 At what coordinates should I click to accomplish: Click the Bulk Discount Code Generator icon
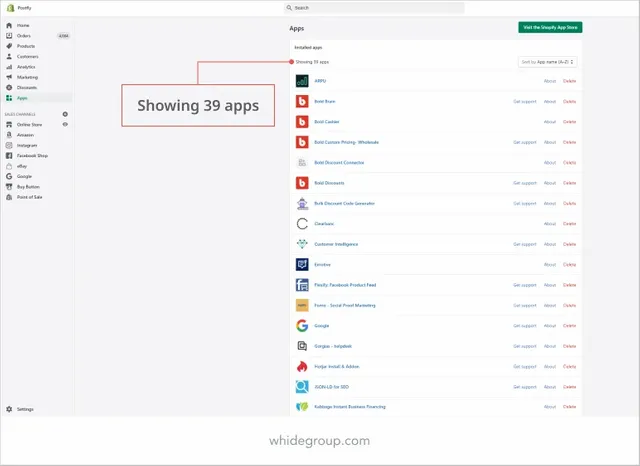[x=302, y=203]
